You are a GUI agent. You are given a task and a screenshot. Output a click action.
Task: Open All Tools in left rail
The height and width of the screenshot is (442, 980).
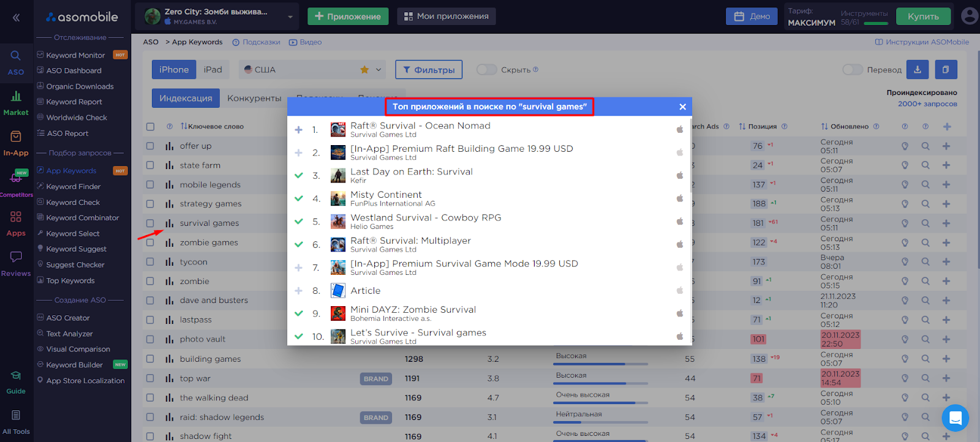(x=16, y=422)
